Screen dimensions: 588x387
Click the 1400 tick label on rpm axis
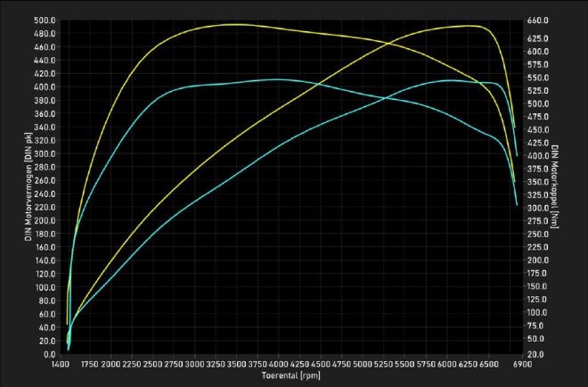(60, 365)
